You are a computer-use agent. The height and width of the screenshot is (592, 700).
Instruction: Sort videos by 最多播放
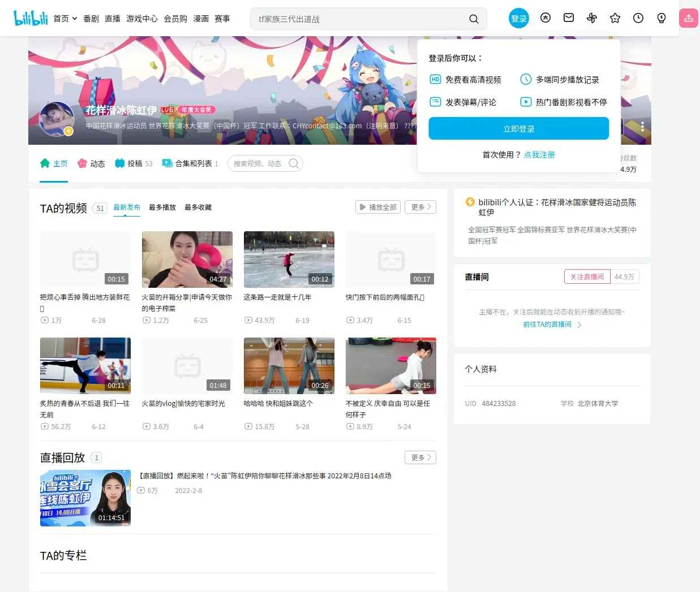pyautogui.click(x=162, y=208)
